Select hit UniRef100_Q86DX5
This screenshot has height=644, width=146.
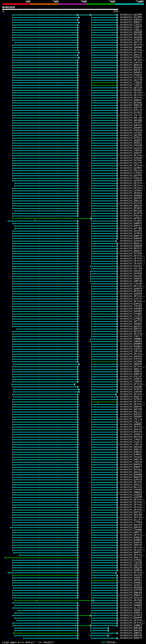[x=131, y=364]
